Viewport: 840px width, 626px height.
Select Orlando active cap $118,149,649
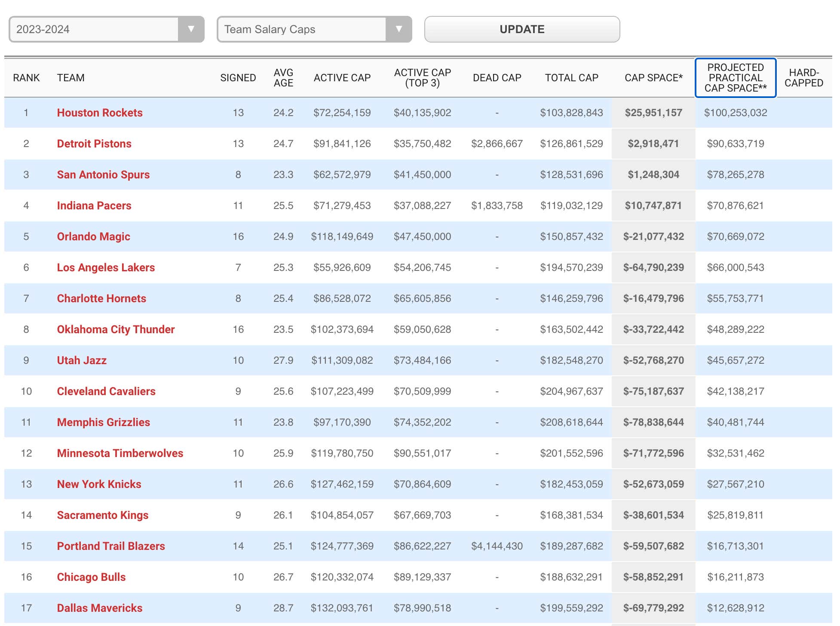pyautogui.click(x=342, y=236)
